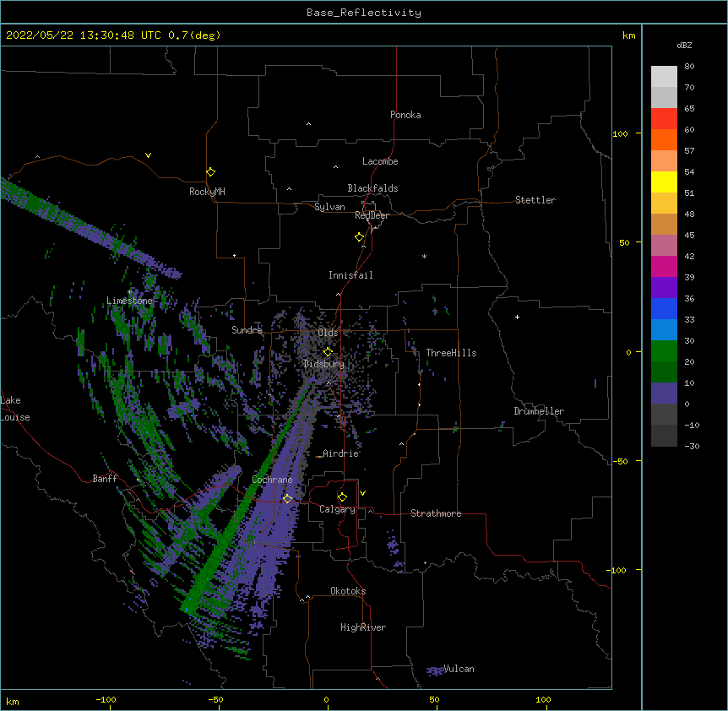Click the Ponoka city label
The height and width of the screenshot is (711, 728).
[405, 115]
